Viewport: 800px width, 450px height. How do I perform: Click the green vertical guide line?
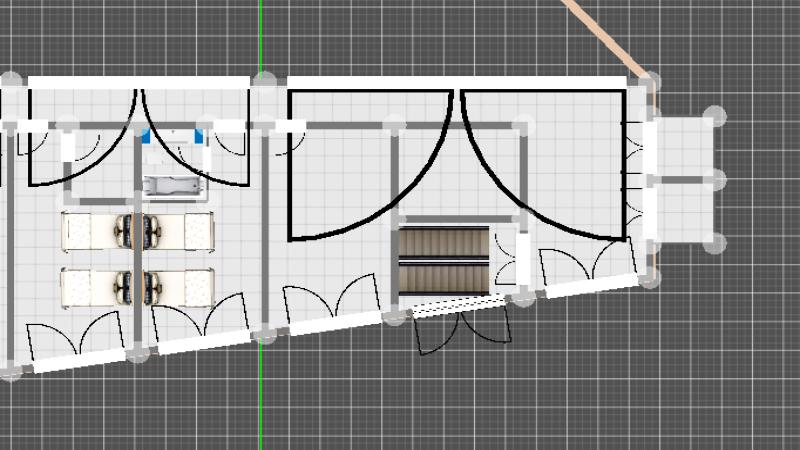pos(261,400)
